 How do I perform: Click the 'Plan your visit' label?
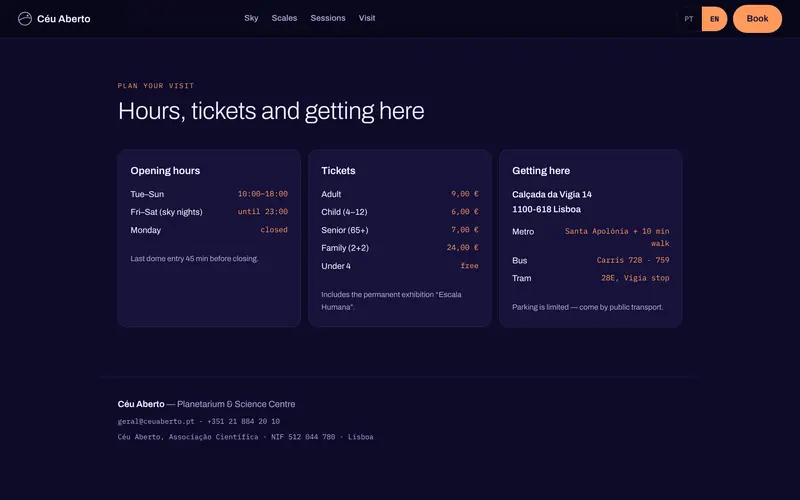coord(156,86)
